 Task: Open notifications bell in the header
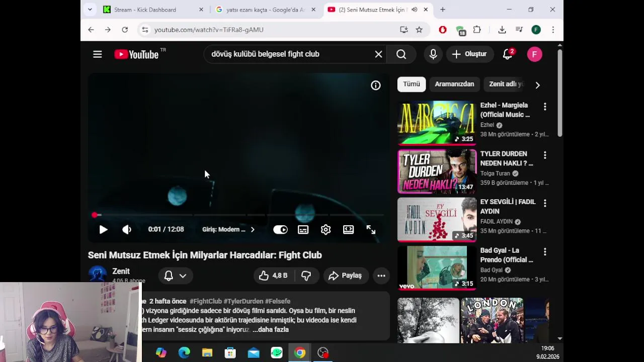point(508,54)
